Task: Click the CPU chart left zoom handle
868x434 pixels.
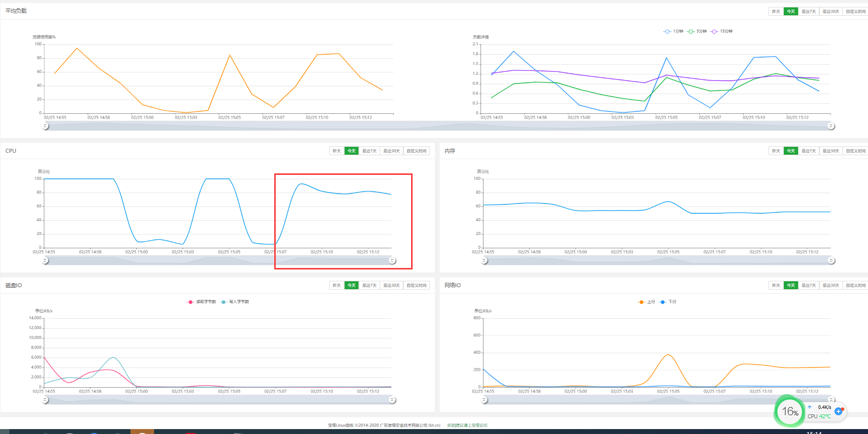Action: coord(45,261)
